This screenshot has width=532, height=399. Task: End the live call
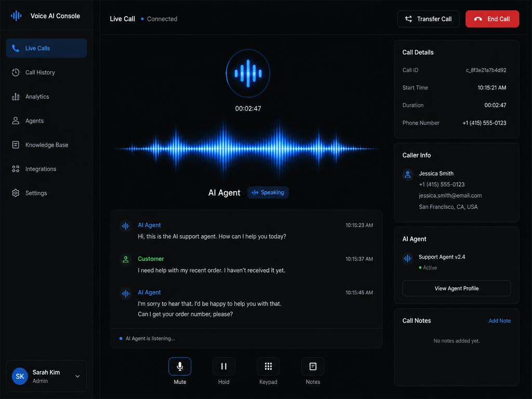coord(492,19)
